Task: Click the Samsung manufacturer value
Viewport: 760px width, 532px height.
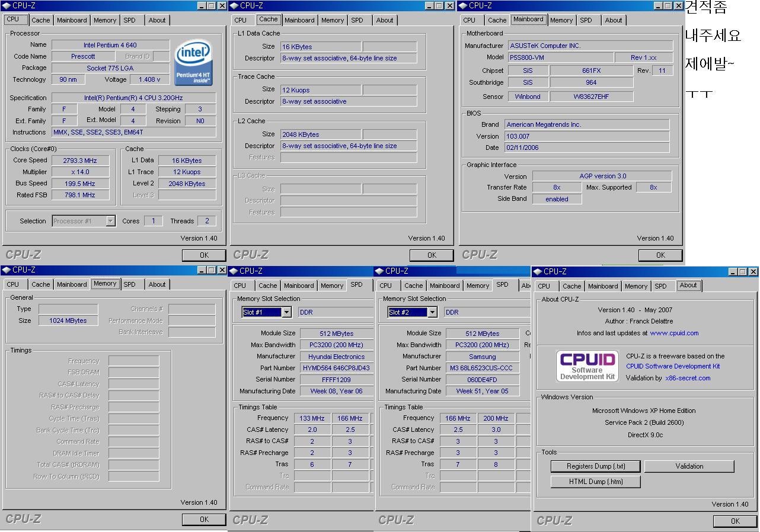Action: point(483,357)
